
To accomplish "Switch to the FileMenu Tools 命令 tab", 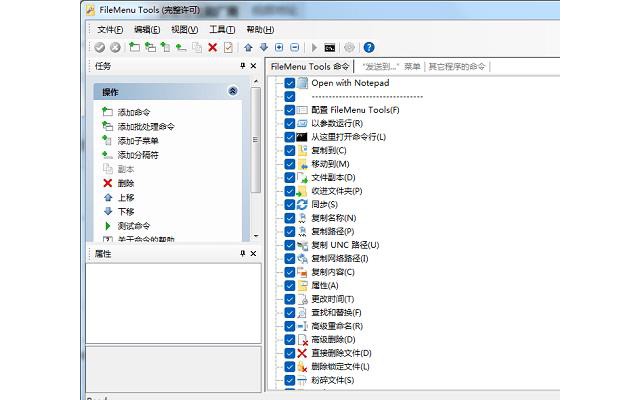I will pyautogui.click(x=310, y=67).
